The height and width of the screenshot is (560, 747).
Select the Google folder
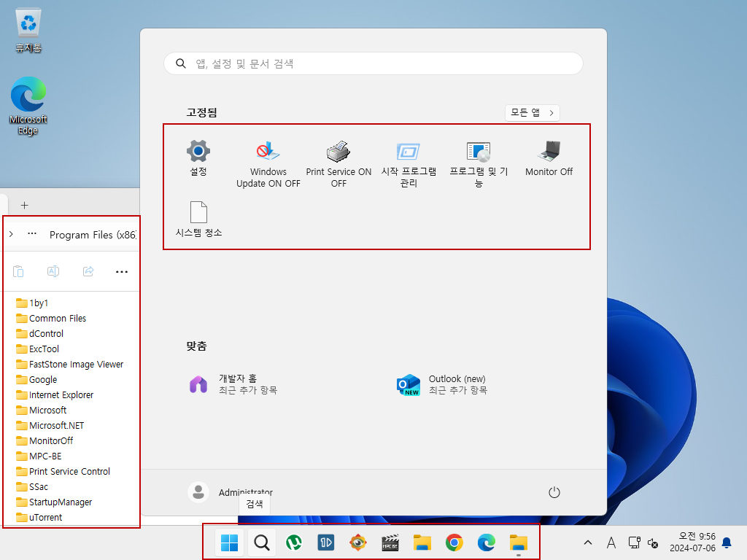(x=36, y=379)
